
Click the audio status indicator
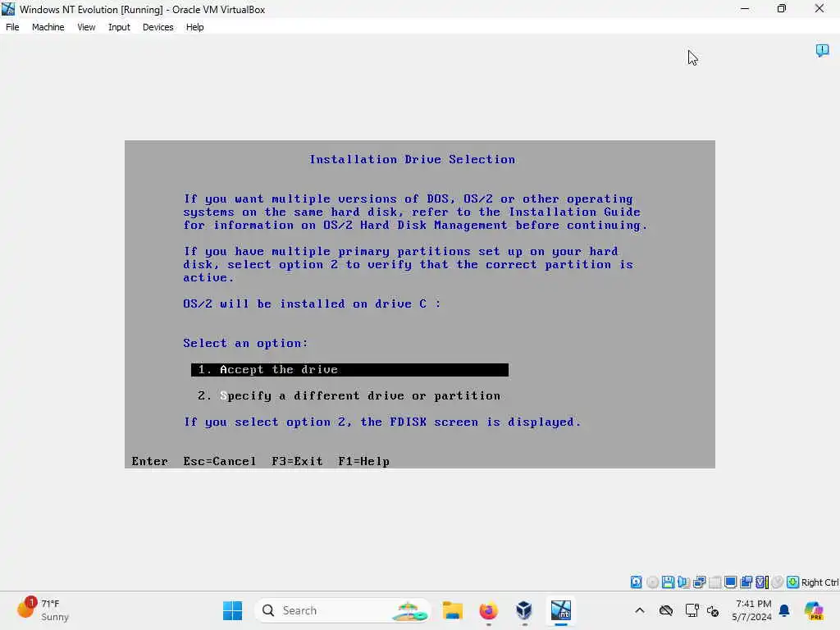(683, 582)
